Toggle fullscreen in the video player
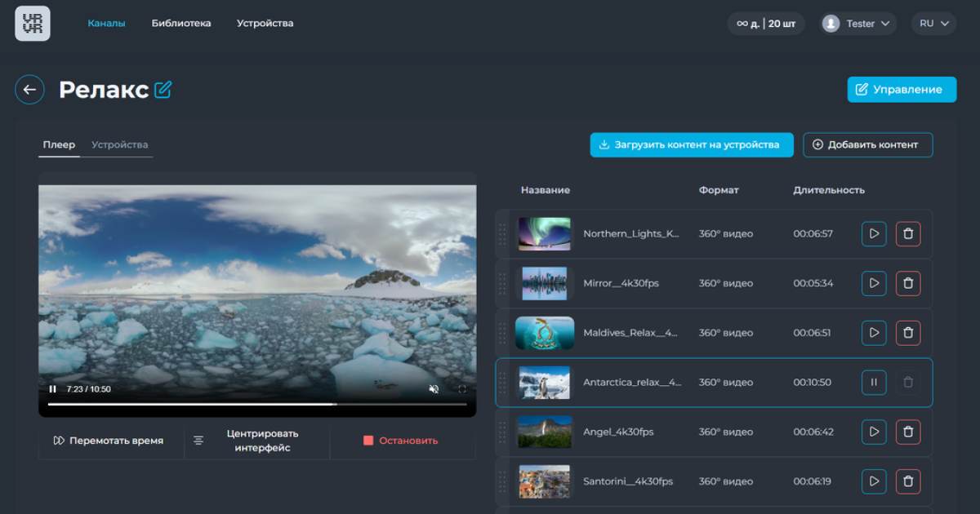Viewport: 980px width, 514px height. tap(462, 389)
